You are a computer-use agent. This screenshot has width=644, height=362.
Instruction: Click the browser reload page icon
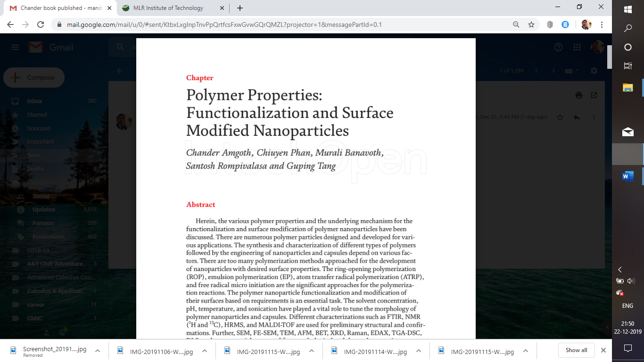point(41,25)
